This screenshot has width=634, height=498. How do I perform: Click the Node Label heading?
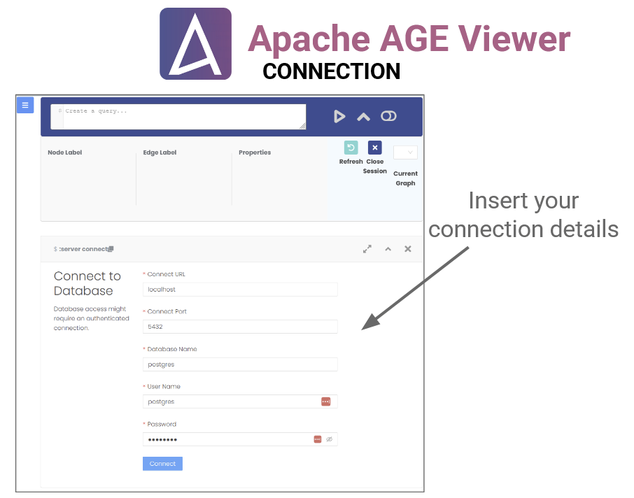click(x=65, y=152)
